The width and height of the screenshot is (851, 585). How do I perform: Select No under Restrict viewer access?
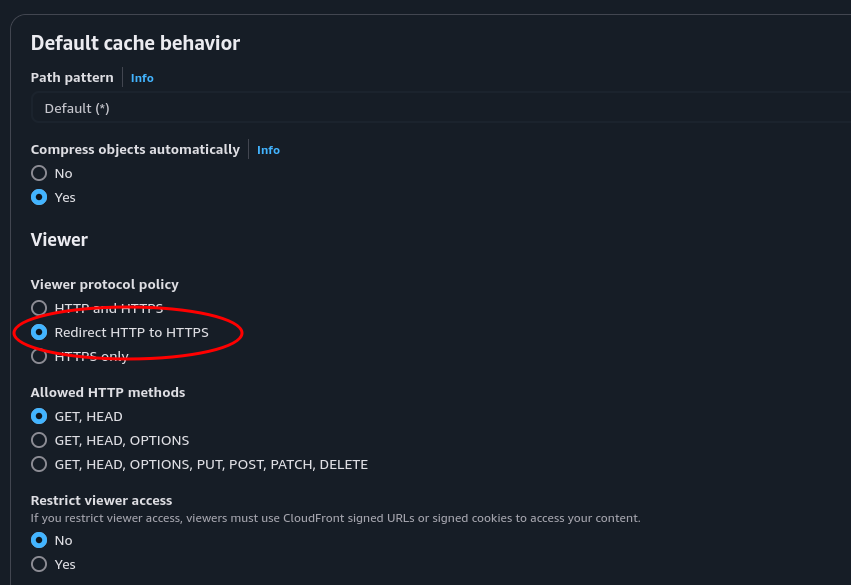[39, 540]
